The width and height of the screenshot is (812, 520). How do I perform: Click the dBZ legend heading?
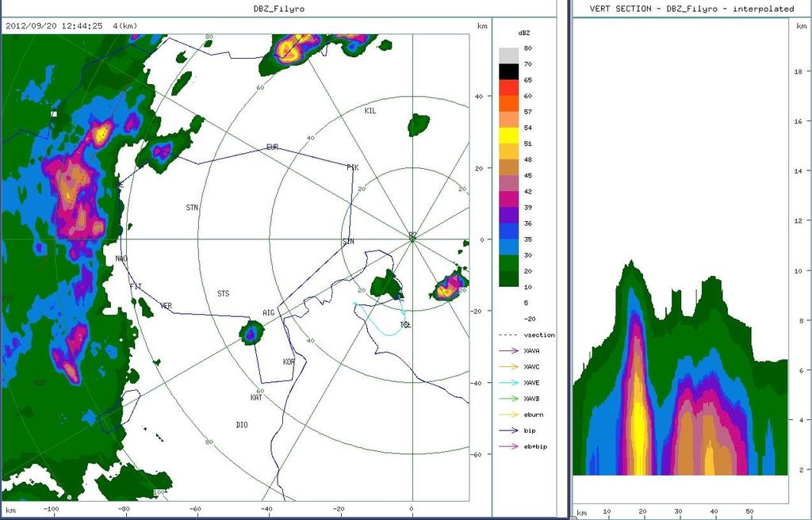(523, 32)
